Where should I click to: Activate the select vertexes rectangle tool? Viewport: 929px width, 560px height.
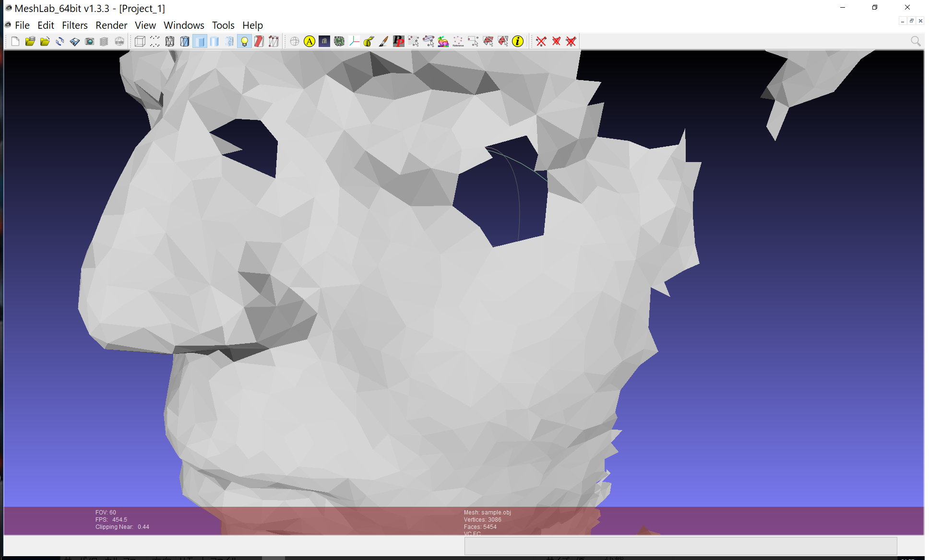point(473,42)
